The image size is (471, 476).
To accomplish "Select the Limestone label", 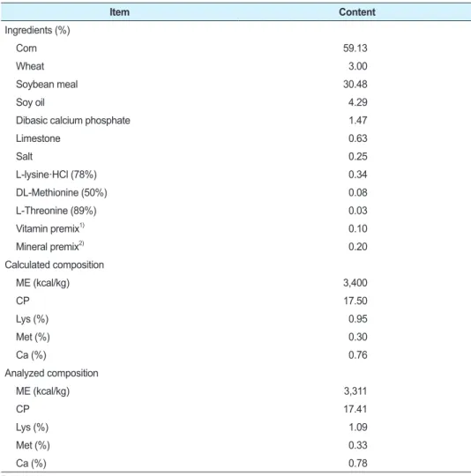I will coord(38,138).
